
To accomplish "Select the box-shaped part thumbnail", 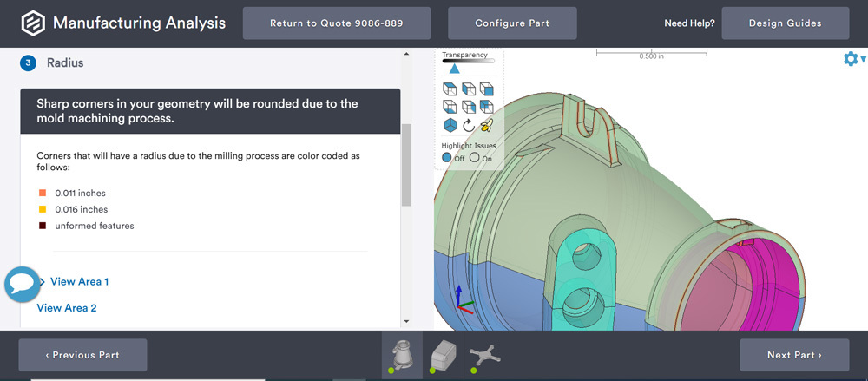I will (443, 354).
